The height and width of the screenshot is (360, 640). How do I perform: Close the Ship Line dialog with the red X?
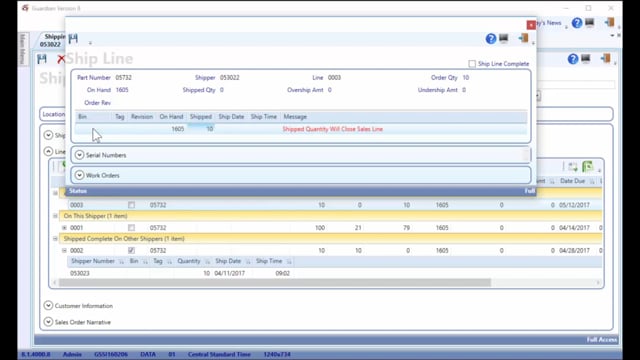tap(531, 25)
